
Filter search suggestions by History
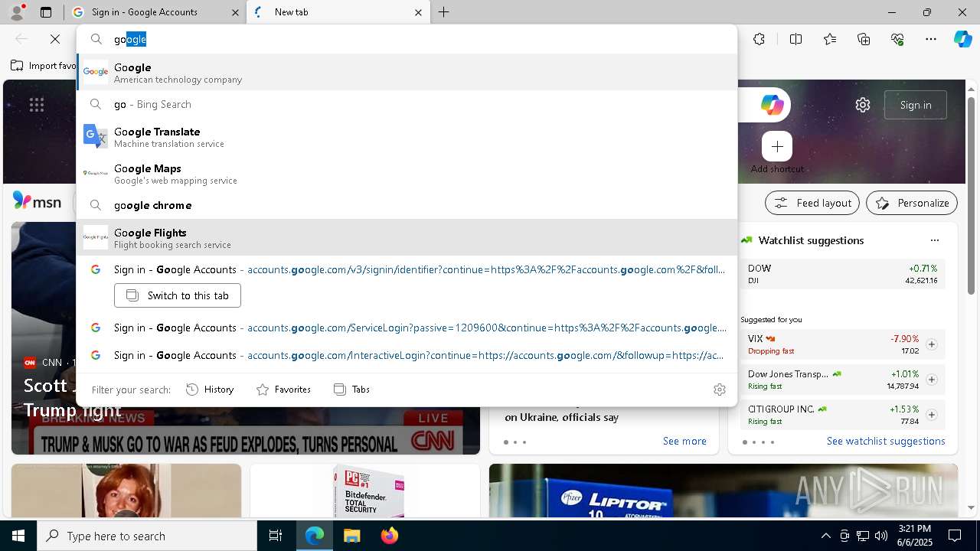pyautogui.click(x=210, y=390)
